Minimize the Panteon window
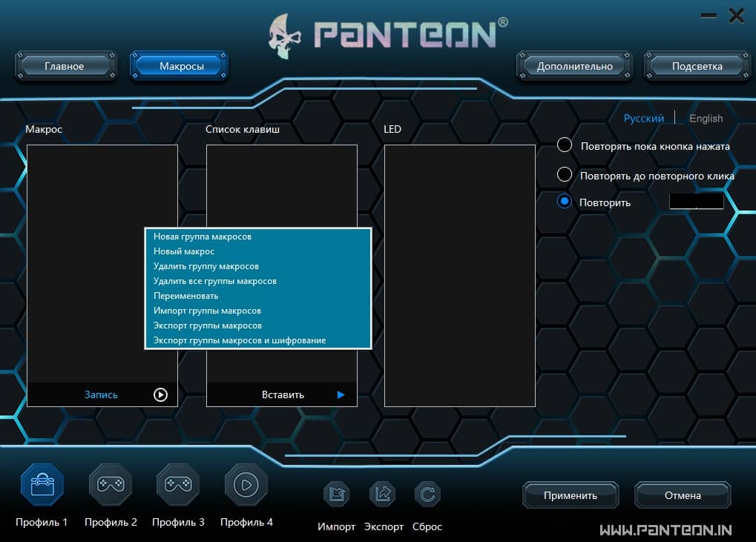This screenshot has height=542, width=756. pyautogui.click(x=709, y=16)
